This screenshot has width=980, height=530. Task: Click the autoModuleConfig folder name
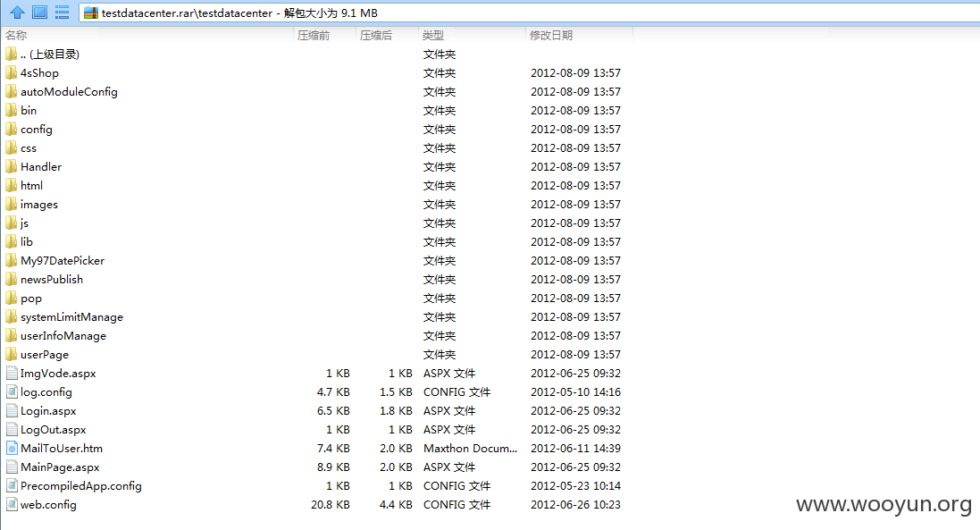click(69, 92)
